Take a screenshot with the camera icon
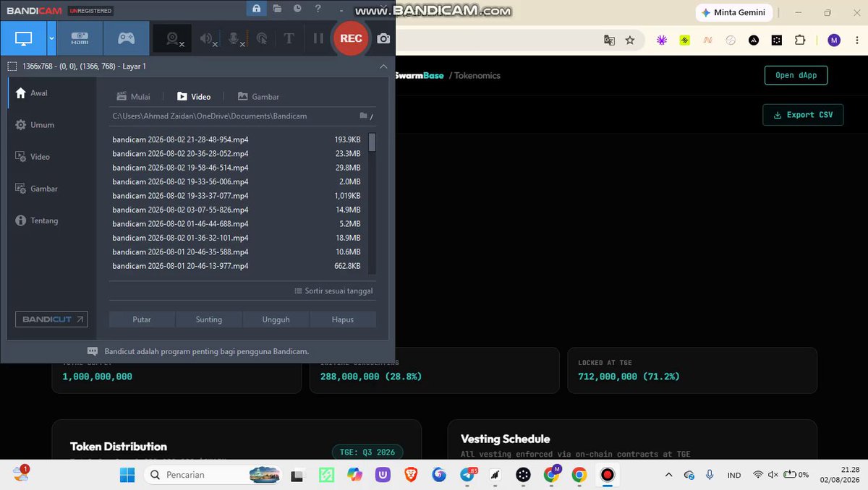This screenshot has width=868, height=490. tap(383, 39)
